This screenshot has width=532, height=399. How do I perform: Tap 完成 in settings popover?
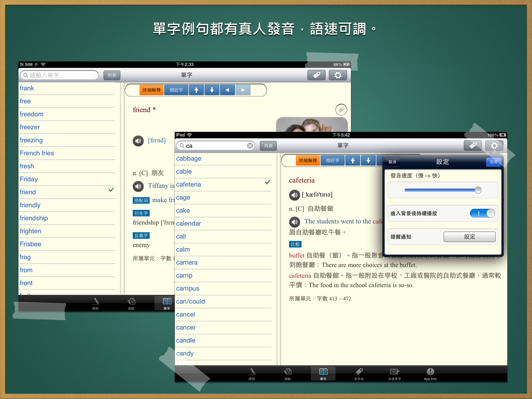point(493,162)
